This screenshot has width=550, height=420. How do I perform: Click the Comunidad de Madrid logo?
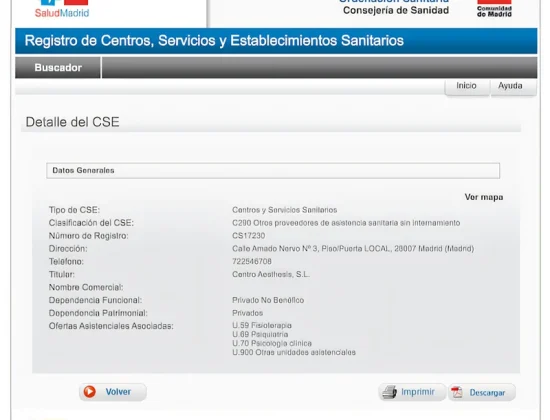[x=494, y=8]
